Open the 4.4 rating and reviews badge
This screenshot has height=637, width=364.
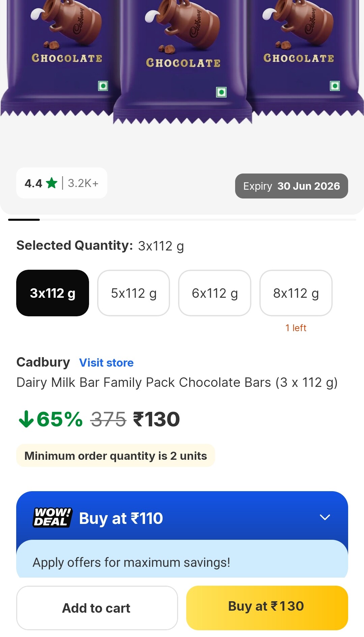61,183
